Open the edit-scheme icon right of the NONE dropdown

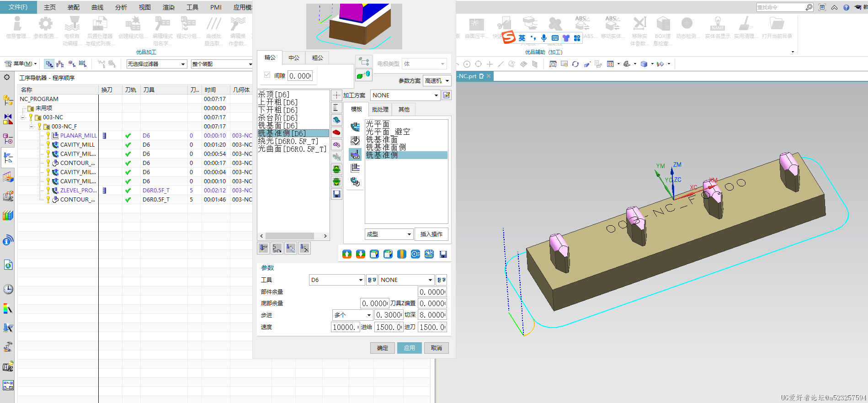pos(447,95)
